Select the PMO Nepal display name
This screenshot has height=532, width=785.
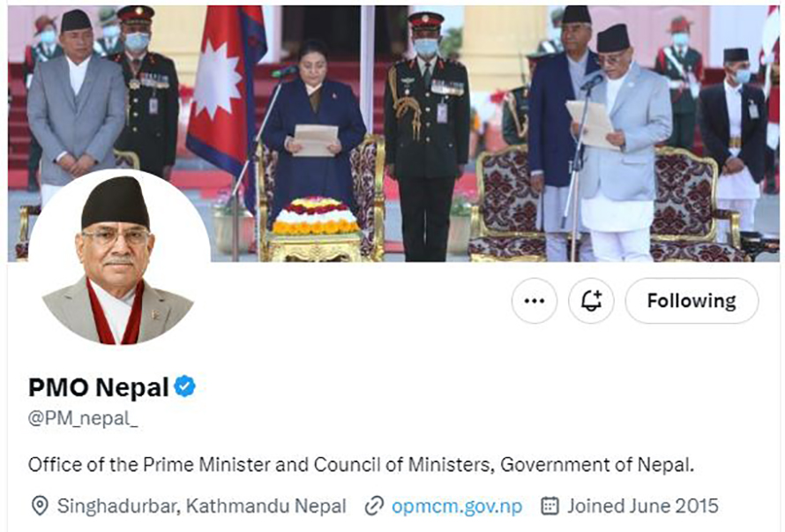(x=99, y=386)
